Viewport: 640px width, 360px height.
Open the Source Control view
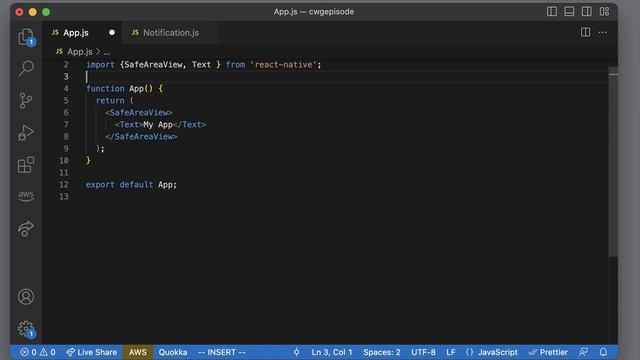tap(26, 100)
